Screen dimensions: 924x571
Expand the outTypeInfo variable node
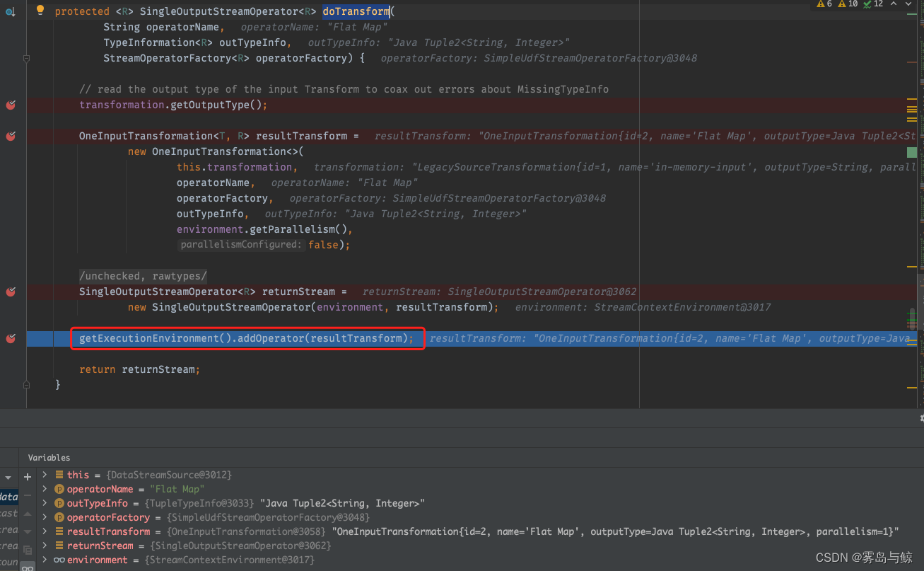point(45,503)
